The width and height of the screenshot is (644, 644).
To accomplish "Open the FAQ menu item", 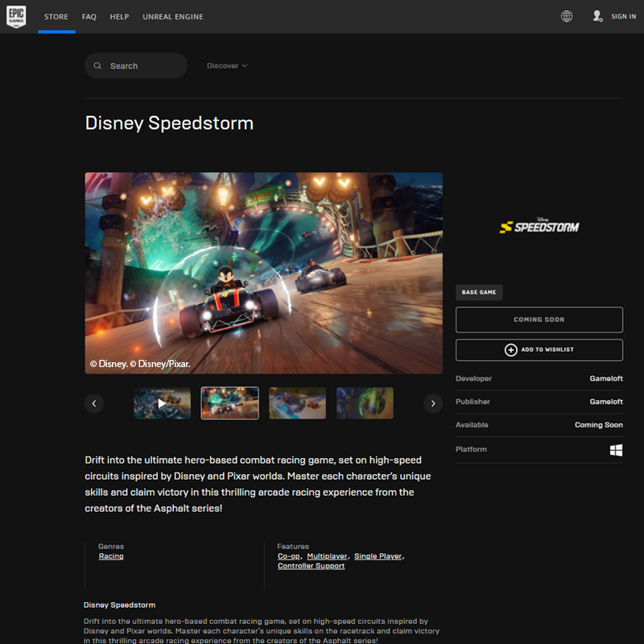I will click(89, 17).
